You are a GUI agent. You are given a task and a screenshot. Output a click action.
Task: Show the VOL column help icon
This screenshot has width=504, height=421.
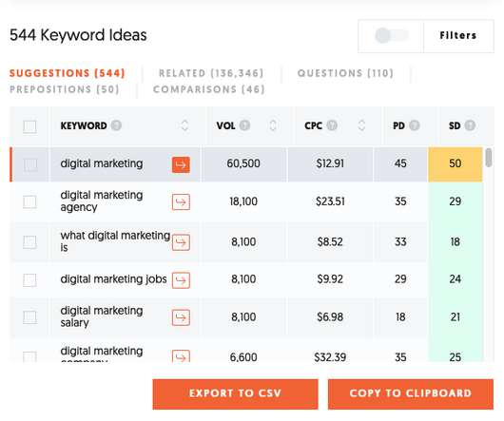point(244,125)
